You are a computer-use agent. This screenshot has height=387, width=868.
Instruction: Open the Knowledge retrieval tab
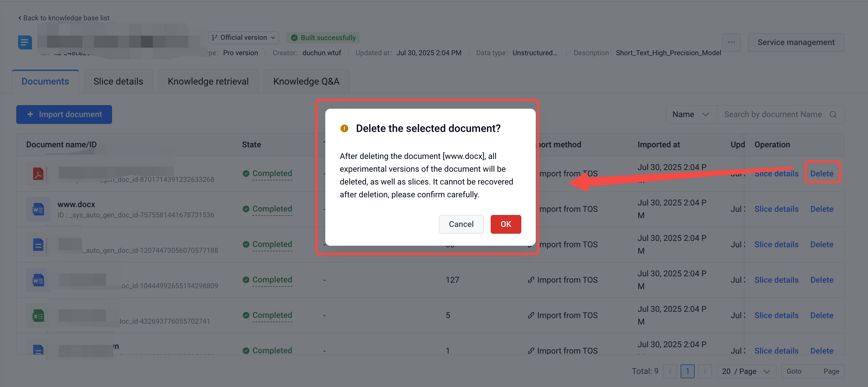[208, 81]
